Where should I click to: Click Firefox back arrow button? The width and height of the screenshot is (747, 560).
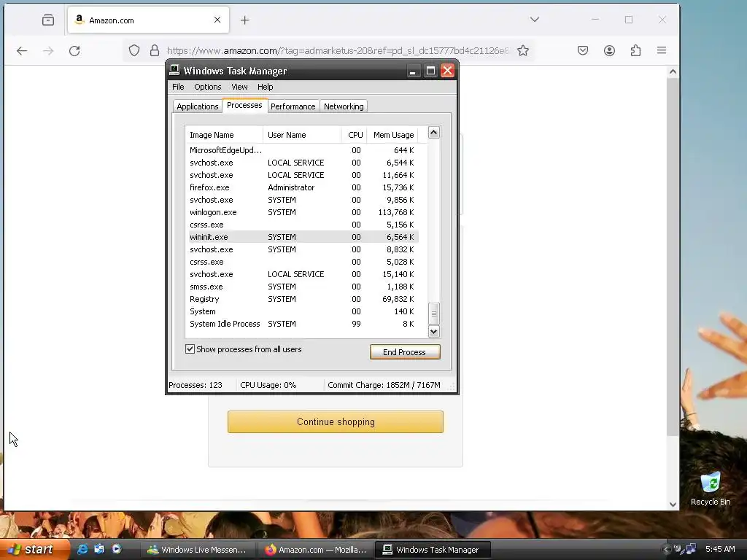[22, 50]
